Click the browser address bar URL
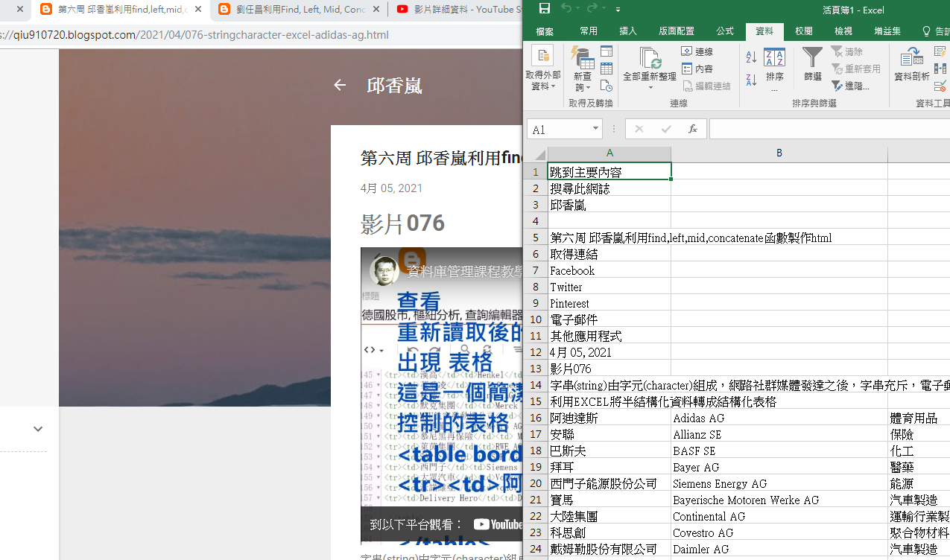Viewport: 950px width, 560px height. point(194,35)
